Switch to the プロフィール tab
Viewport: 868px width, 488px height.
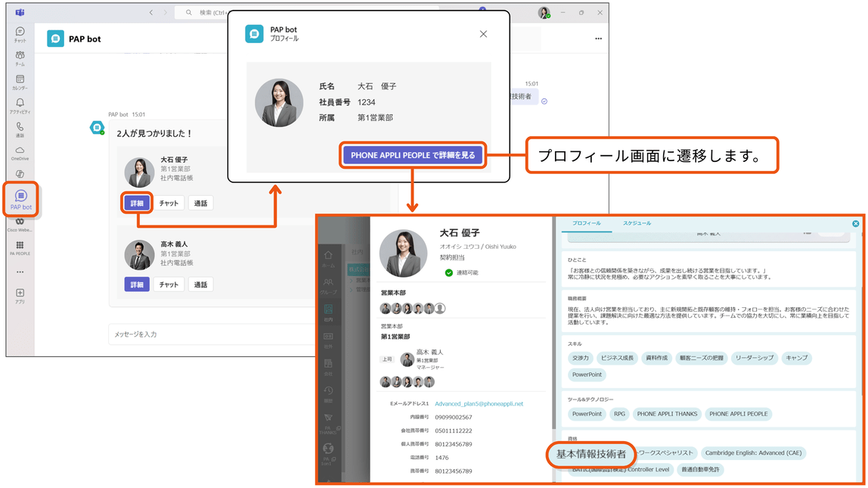point(586,223)
